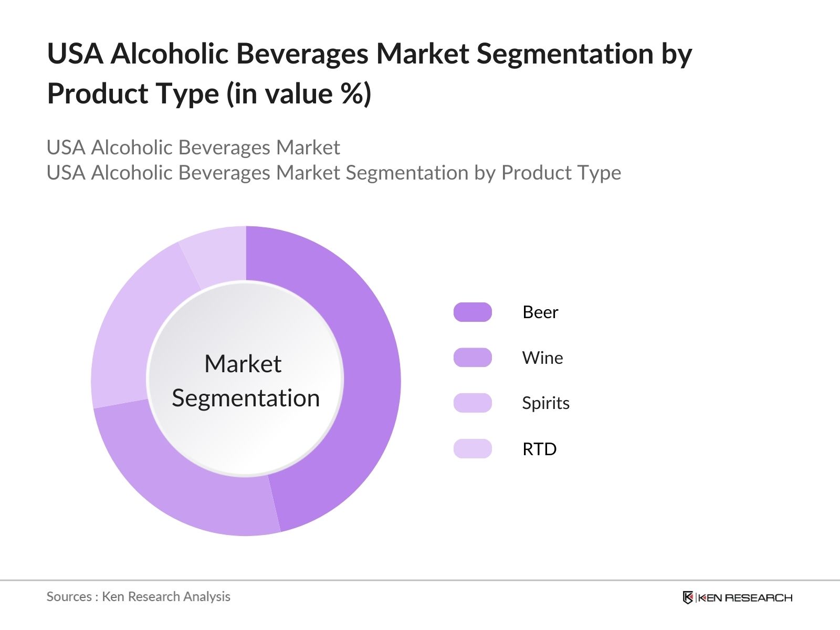The image size is (840, 630).
Task: Click the chart main title heading
Action: (x=369, y=73)
